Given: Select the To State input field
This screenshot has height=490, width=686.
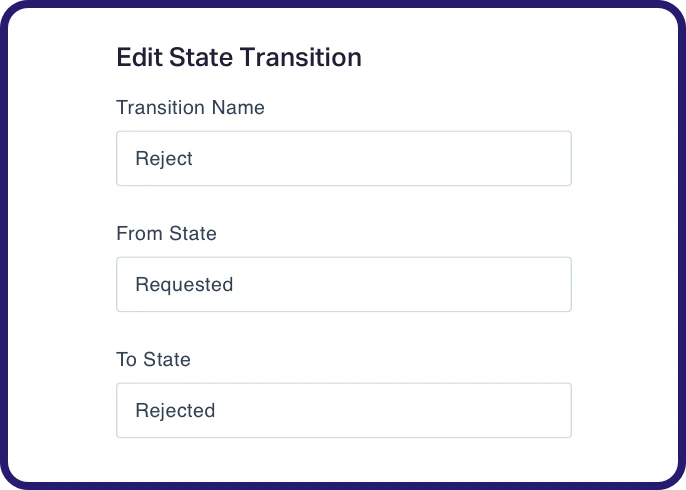Looking at the screenshot, I should coord(343,410).
